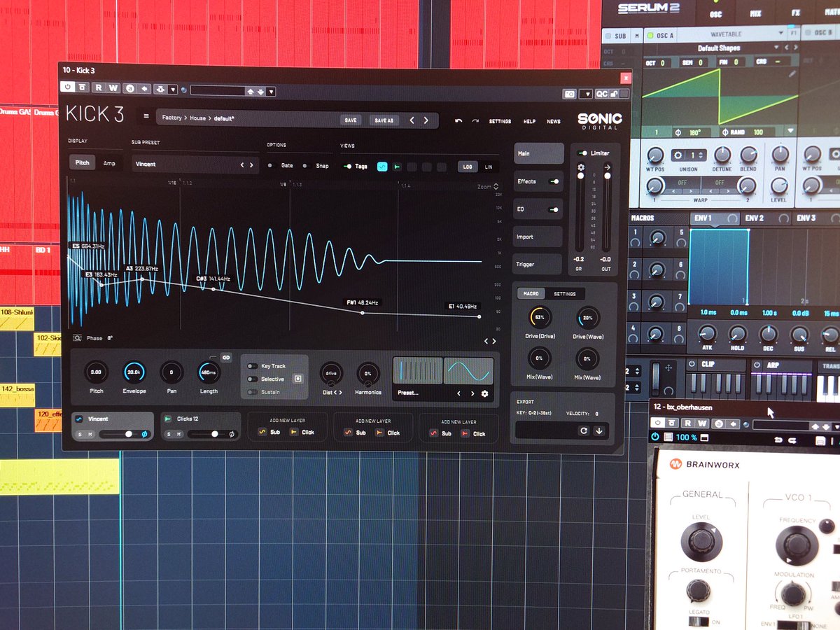Screen dimensions: 840x630
Task: Click the camera snapshot icon in plugin header
Action: (x=570, y=93)
